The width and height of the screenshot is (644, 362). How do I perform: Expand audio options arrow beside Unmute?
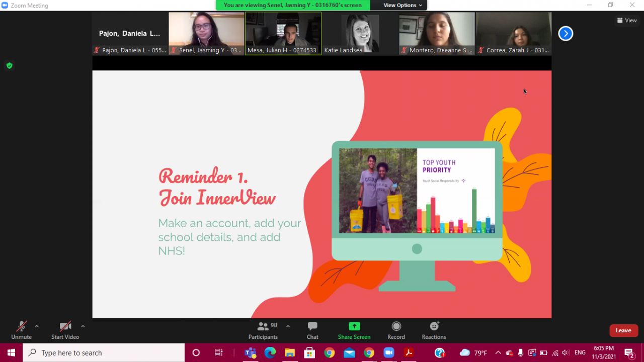pos(37,326)
